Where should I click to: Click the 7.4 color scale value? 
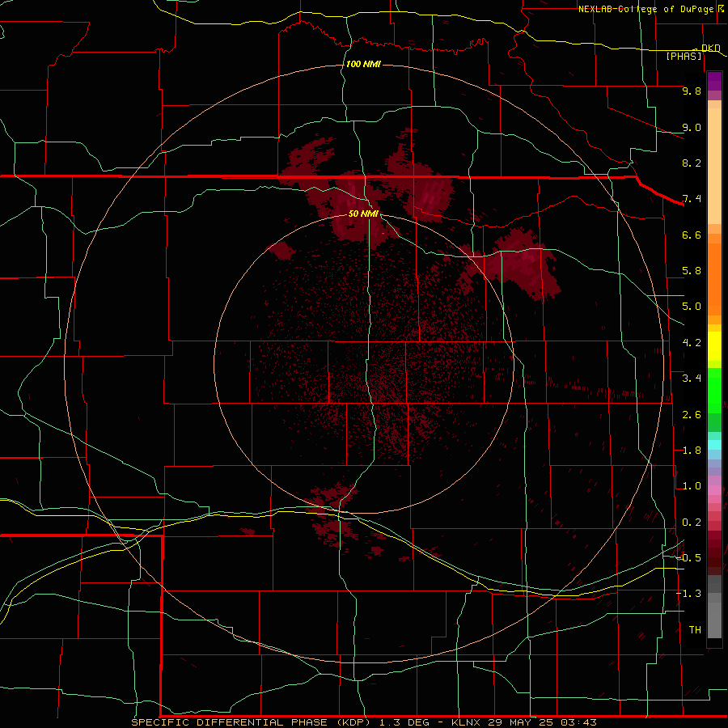(692, 199)
